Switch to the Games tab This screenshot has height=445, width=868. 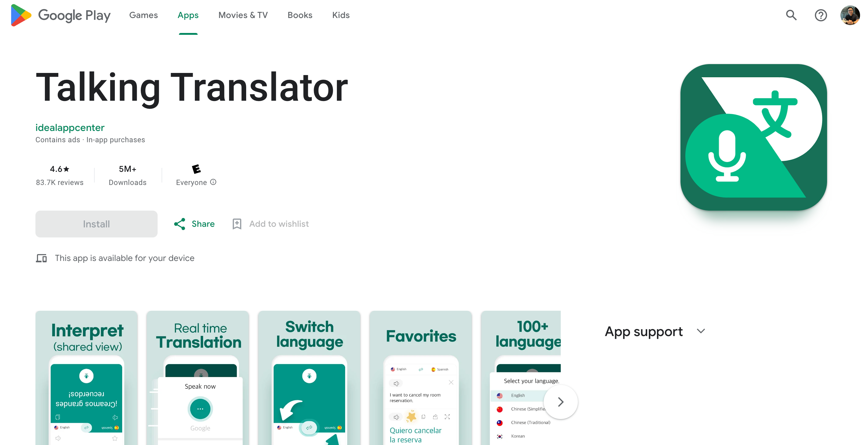pos(143,15)
